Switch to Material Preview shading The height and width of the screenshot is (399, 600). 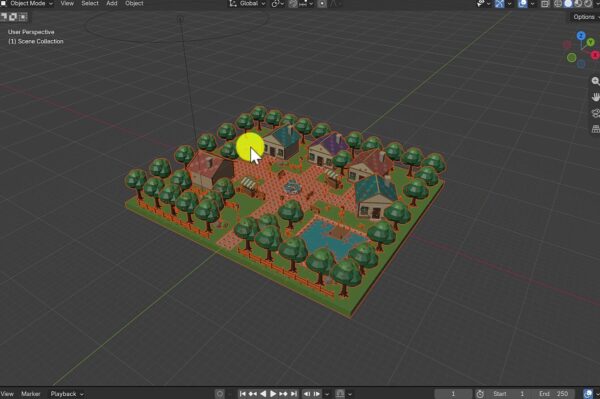[578, 4]
